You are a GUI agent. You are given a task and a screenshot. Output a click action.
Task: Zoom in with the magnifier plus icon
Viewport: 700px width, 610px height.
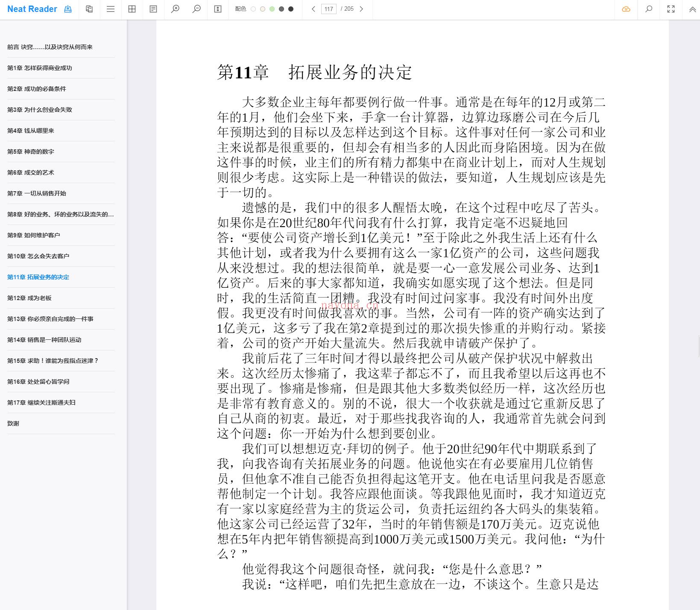tap(175, 9)
